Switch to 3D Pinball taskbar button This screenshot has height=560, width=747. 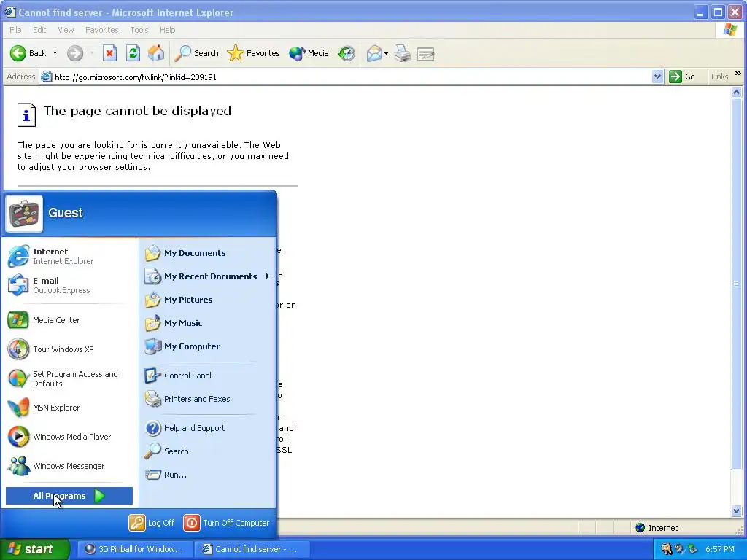135,549
